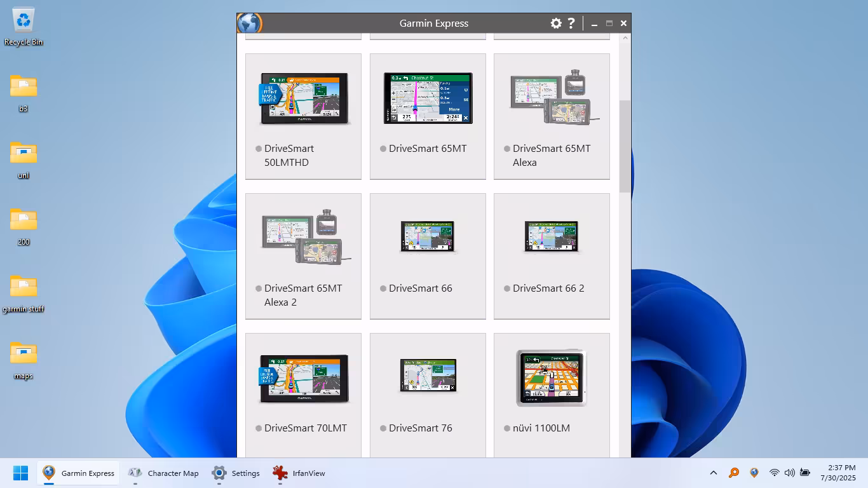Open Garmin Express settings gear
Image resolution: width=868 pixels, height=488 pixels.
click(x=556, y=24)
